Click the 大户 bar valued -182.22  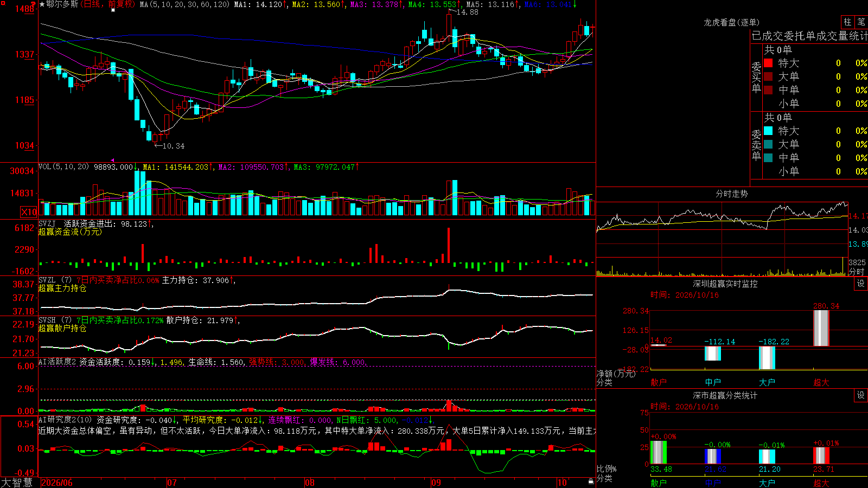(x=767, y=358)
